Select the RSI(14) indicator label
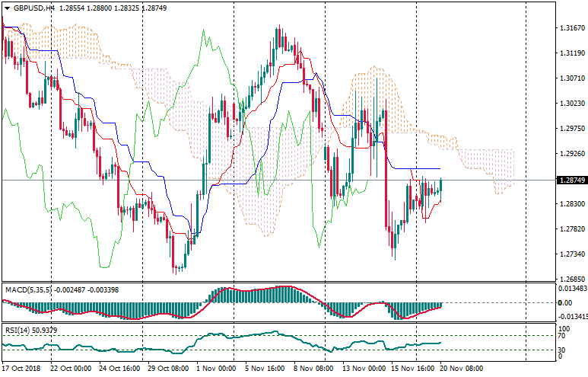 pyautogui.click(x=19, y=330)
